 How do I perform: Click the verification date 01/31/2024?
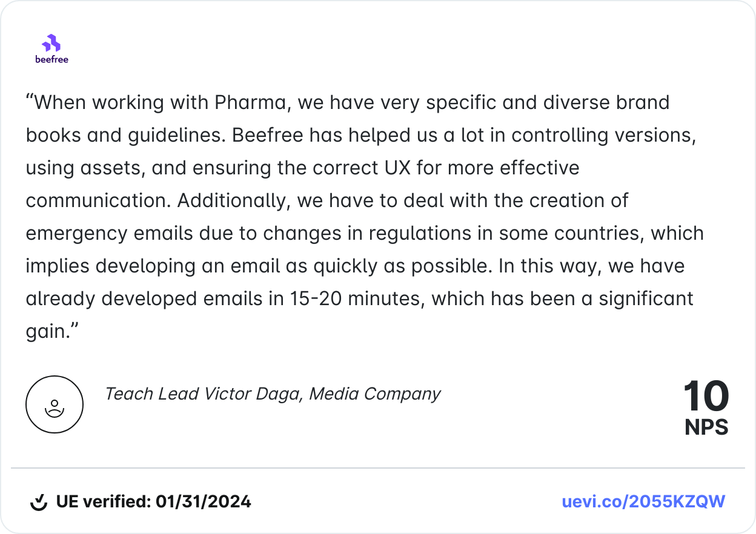pyautogui.click(x=203, y=502)
